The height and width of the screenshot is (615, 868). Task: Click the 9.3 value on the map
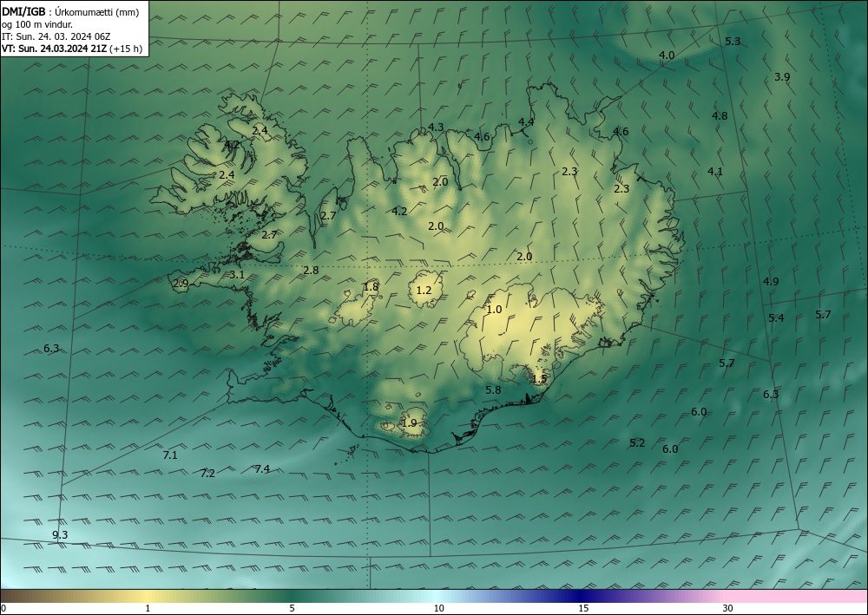[60, 535]
